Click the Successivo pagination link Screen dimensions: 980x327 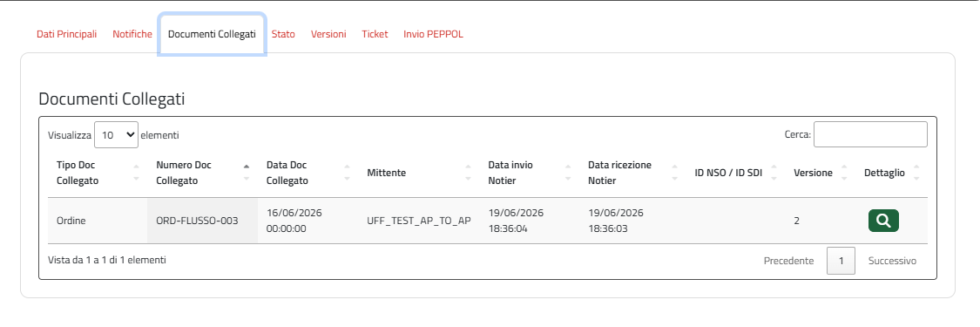click(x=892, y=261)
